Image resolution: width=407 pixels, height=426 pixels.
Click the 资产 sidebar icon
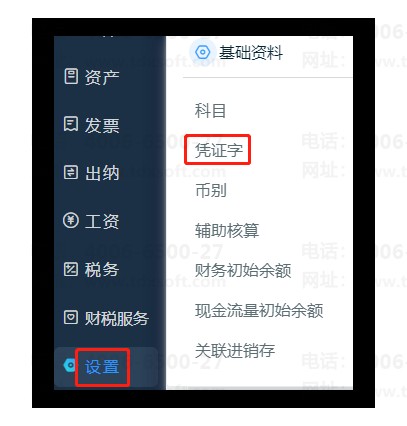pyautogui.click(x=71, y=76)
